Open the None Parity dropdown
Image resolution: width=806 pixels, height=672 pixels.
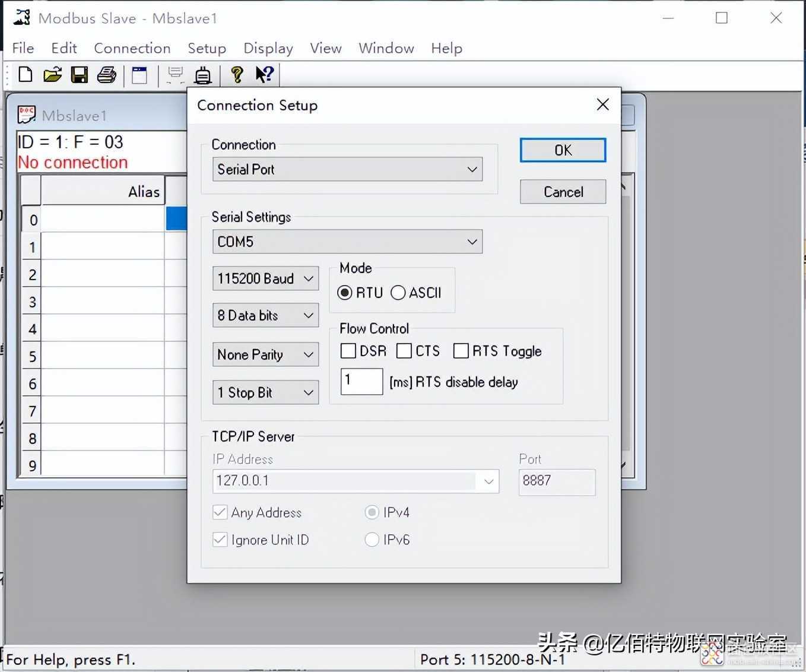[265, 354]
